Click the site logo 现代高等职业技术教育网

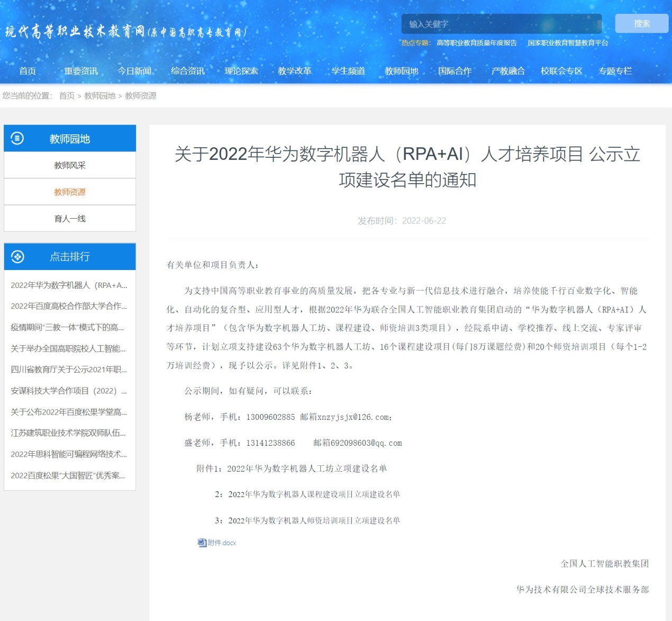point(126,32)
